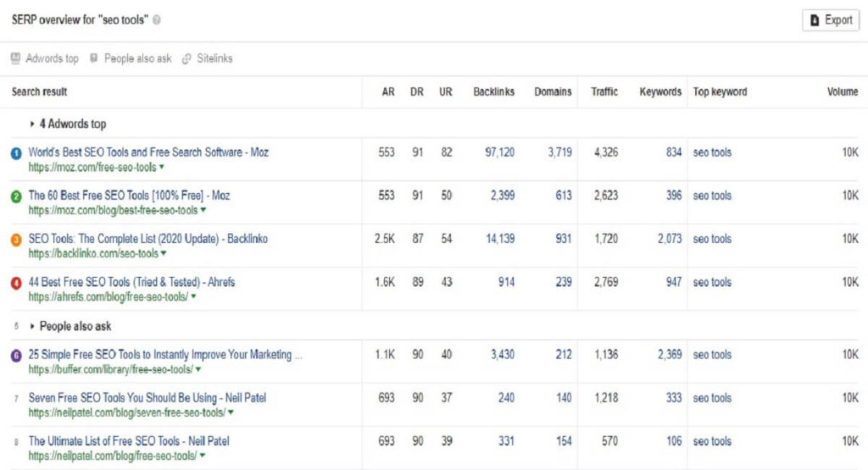The width and height of the screenshot is (868, 470).
Task: Toggle the People also ask filter
Action: click(131, 58)
